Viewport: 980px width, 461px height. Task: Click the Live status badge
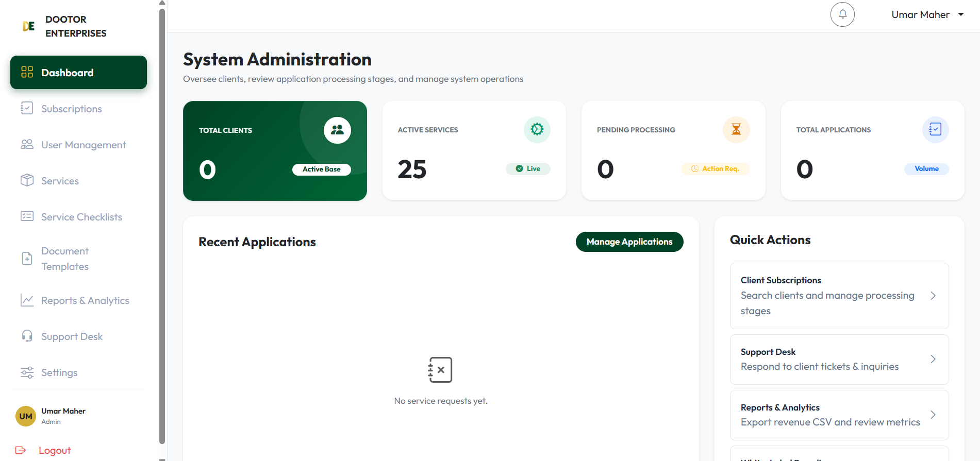coord(528,168)
